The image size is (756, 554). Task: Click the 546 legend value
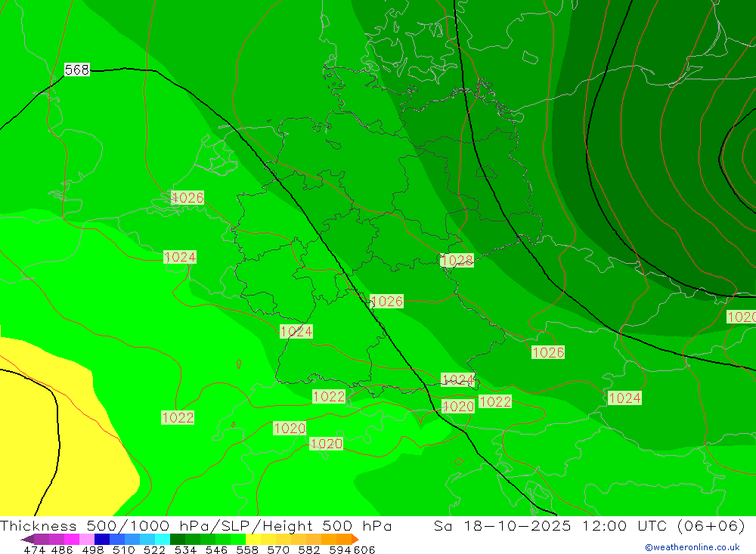pos(216,549)
